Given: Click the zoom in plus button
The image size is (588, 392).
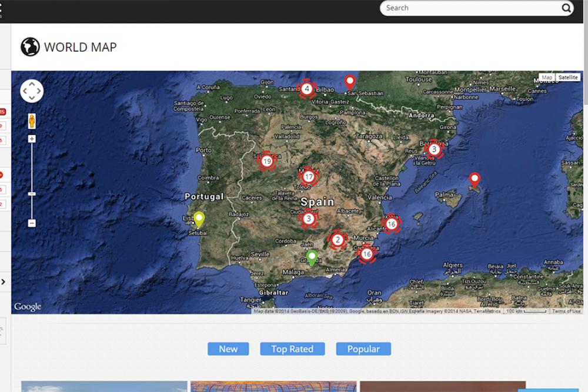Looking at the screenshot, I should coord(32,139).
